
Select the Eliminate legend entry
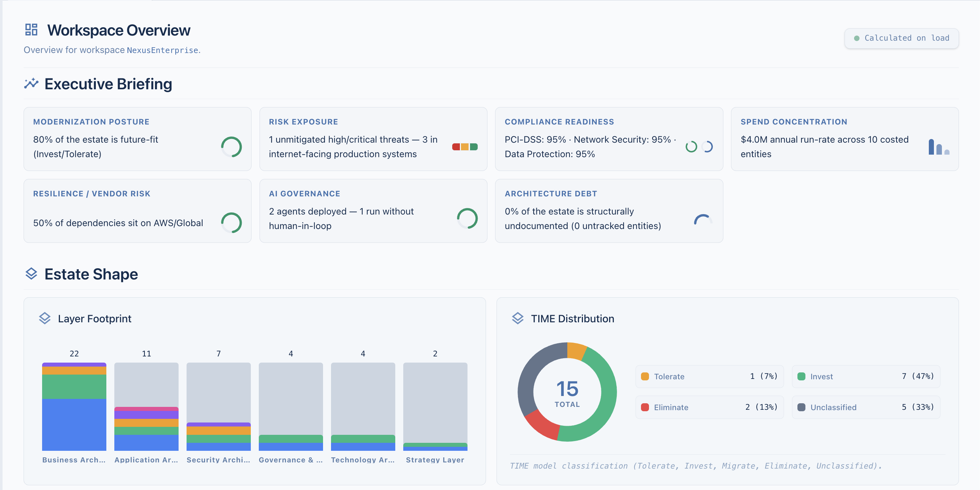[710, 407]
